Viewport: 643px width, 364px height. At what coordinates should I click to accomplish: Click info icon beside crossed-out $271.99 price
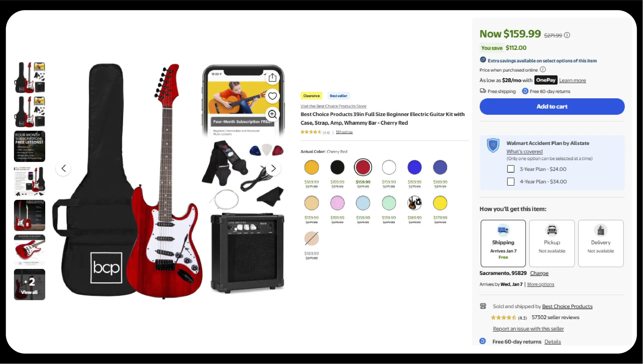[x=567, y=35]
